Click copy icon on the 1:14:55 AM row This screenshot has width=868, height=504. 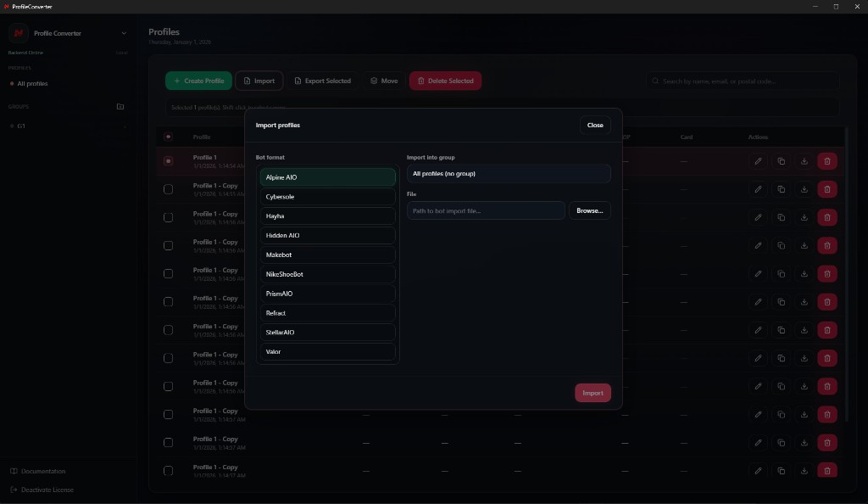click(781, 189)
